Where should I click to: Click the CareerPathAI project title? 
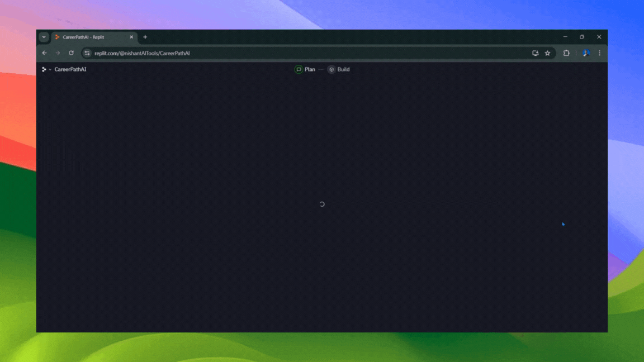pyautogui.click(x=70, y=69)
